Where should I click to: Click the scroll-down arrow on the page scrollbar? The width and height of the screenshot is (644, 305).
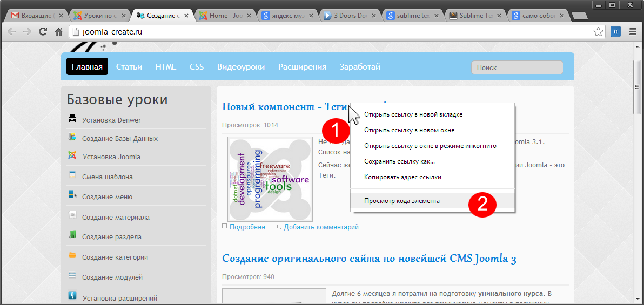click(638, 299)
